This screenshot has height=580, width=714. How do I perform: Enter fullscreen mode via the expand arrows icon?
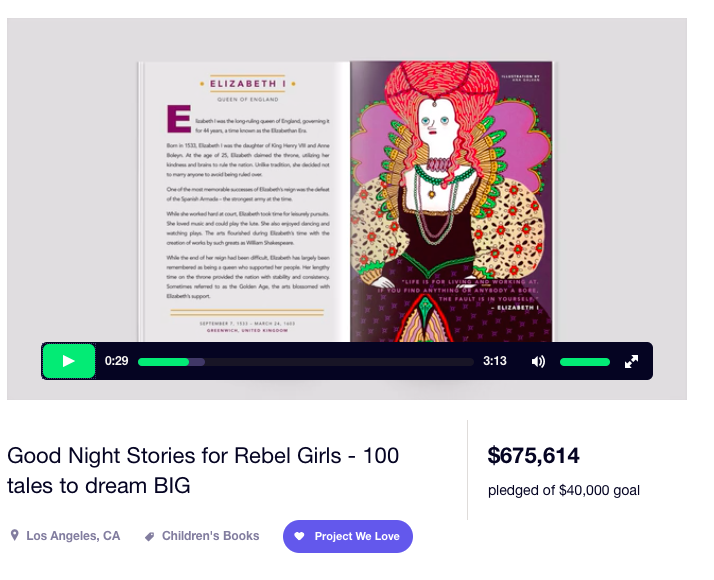[x=631, y=361]
